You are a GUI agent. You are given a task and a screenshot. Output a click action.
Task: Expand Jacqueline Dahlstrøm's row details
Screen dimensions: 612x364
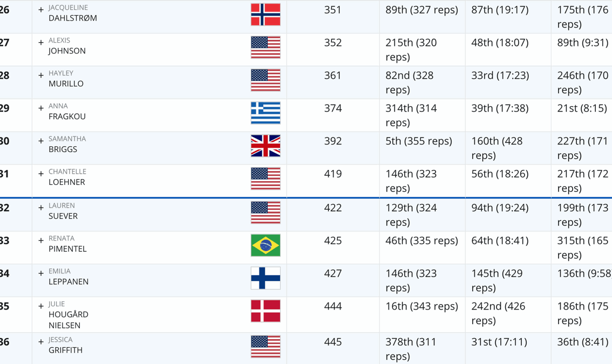pyautogui.click(x=41, y=10)
